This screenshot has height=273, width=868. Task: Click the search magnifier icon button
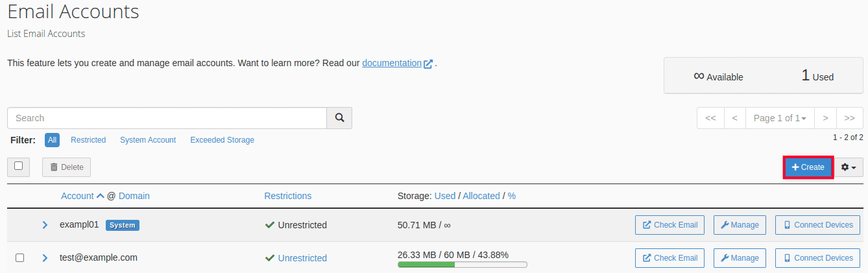coord(339,118)
